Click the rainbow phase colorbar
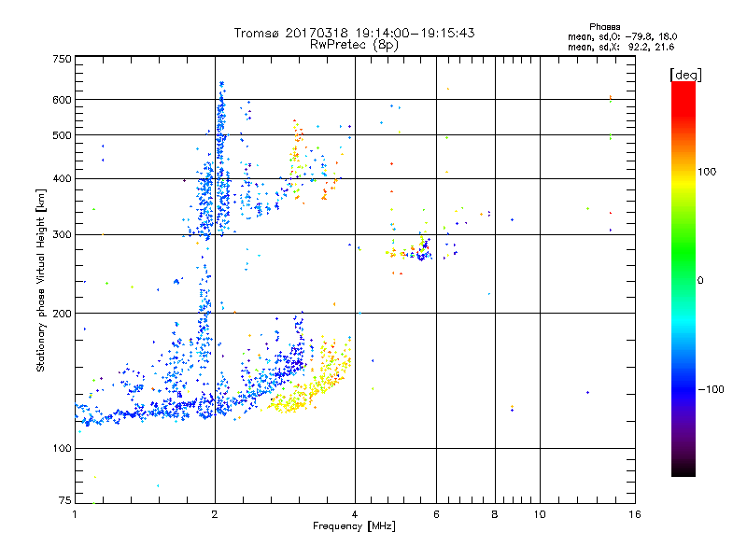Image resolution: width=747 pixels, height=560 pixels. (x=684, y=278)
